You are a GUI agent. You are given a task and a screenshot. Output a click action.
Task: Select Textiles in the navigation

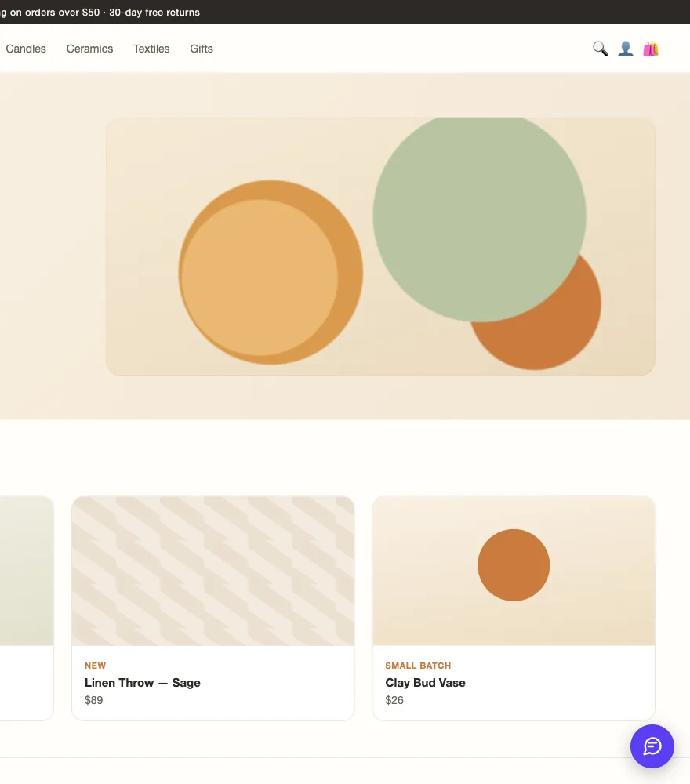151,49
